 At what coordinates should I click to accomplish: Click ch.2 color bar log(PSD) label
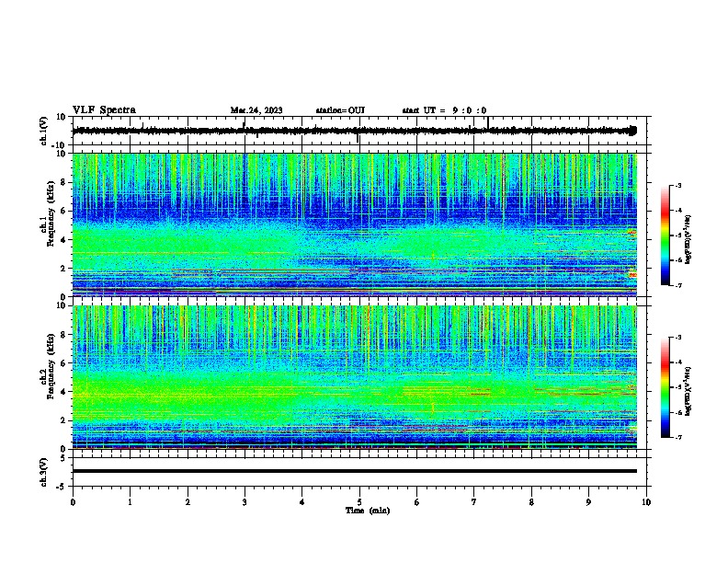[x=688, y=392]
